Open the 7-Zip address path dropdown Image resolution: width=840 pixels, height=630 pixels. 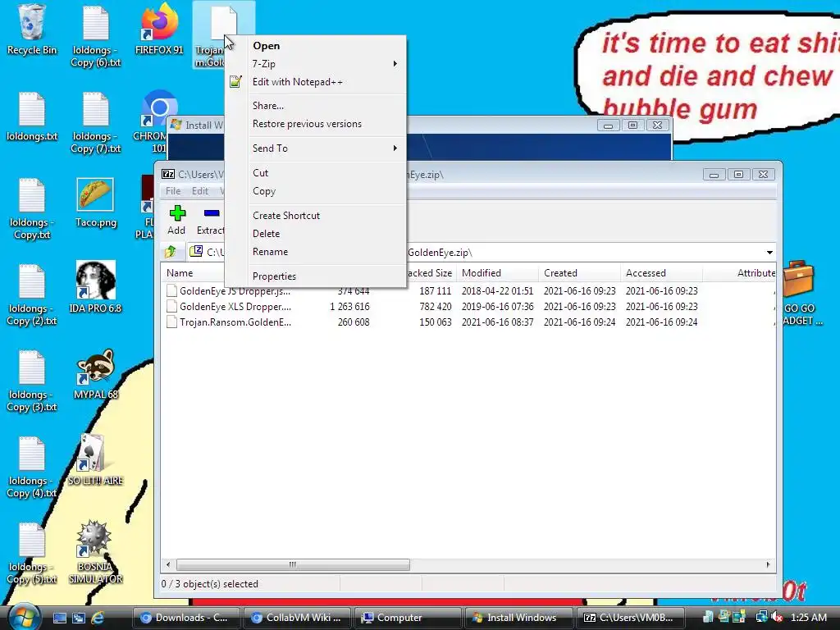tap(769, 253)
